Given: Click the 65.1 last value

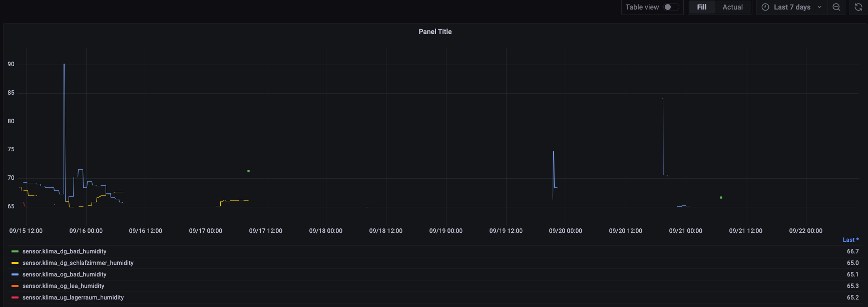Looking at the screenshot, I should 852,274.
